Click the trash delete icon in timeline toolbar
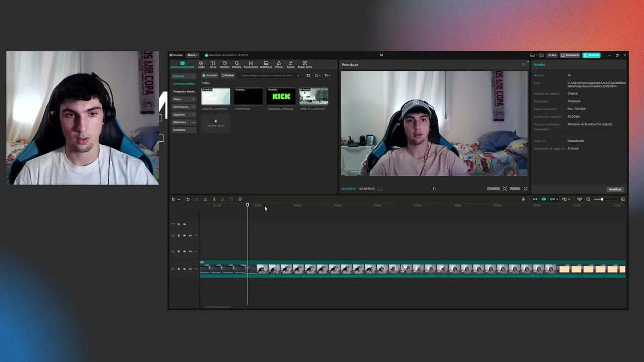The width and height of the screenshot is (644, 362). coord(231,199)
